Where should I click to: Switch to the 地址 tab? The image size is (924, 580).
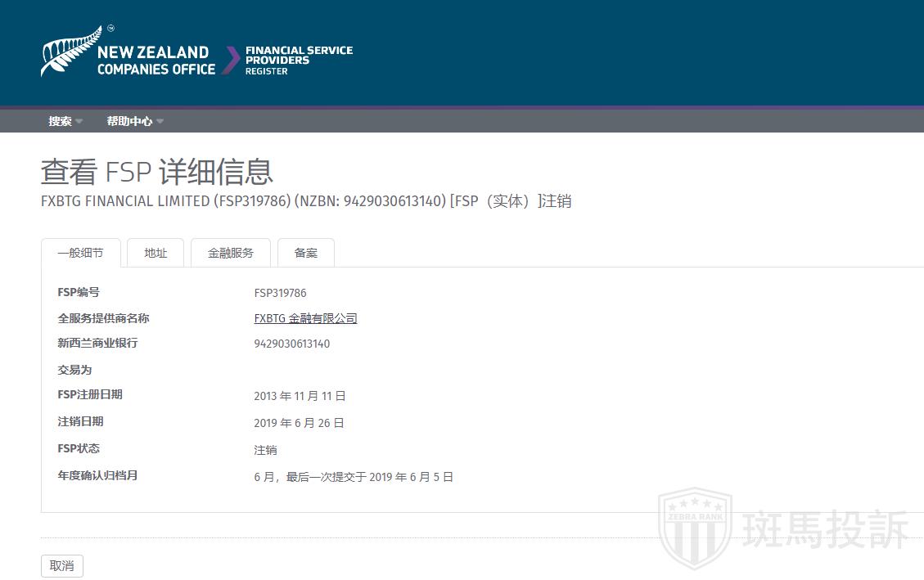(156, 254)
